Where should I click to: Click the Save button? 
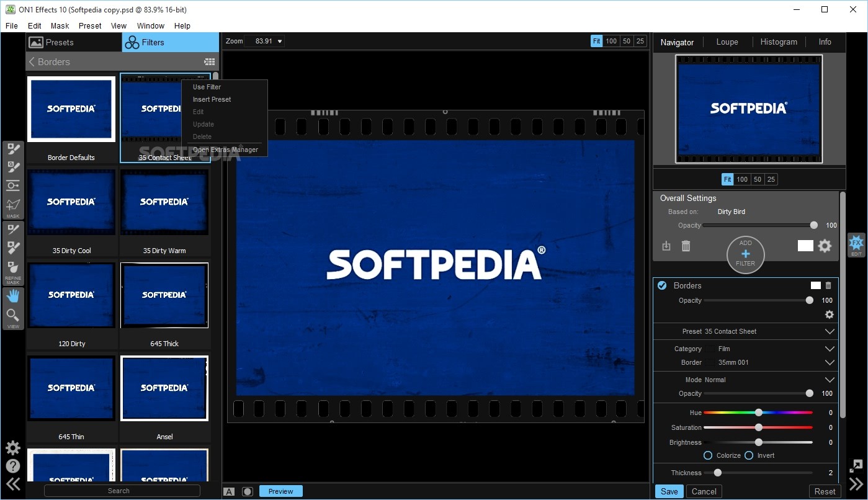pos(669,491)
